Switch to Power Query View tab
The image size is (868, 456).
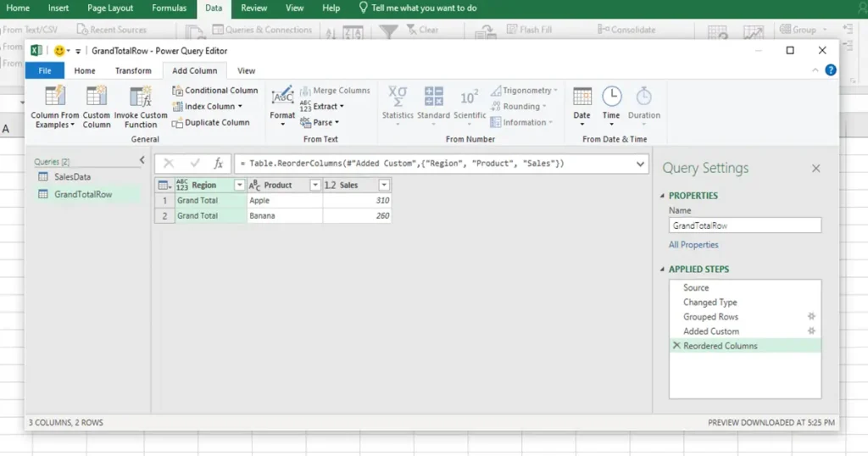tap(247, 70)
